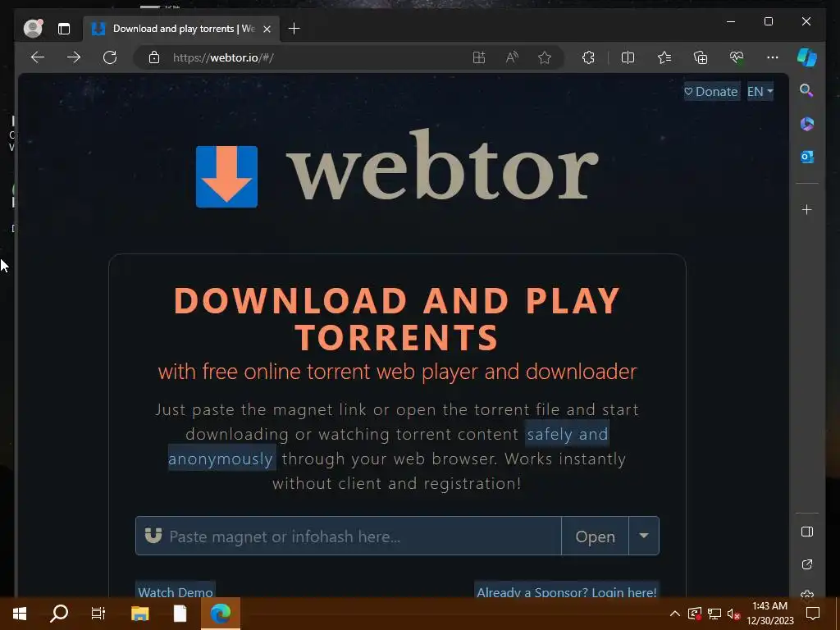840x630 pixels.
Task: Click the Edge icon on taskbar
Action: [220, 614]
